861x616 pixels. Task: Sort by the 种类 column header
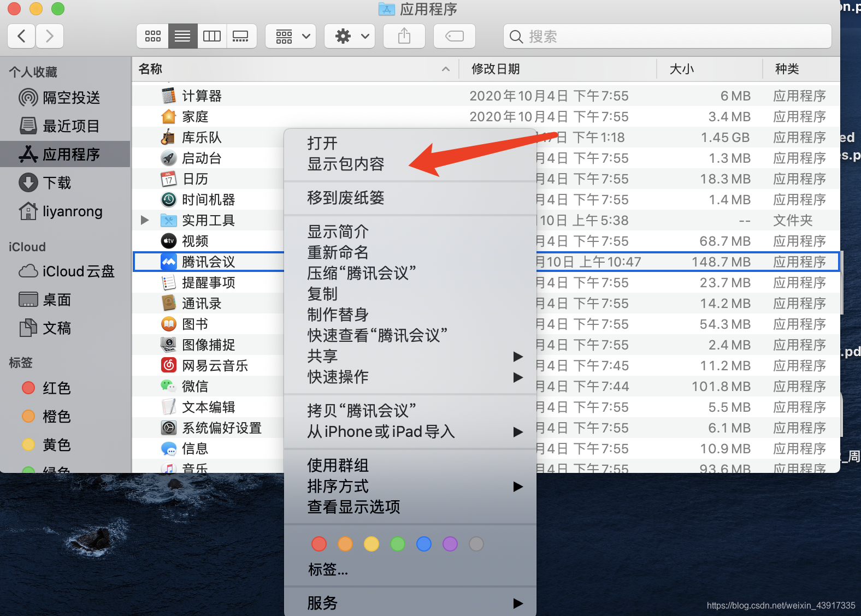801,69
